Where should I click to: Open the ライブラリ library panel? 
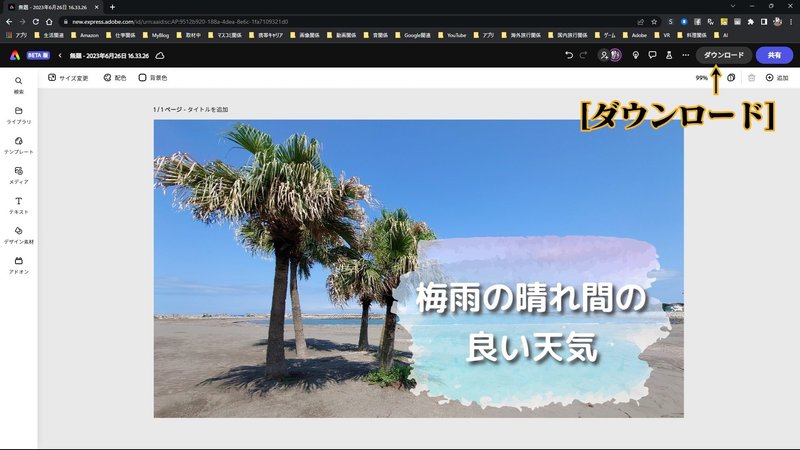(x=18, y=115)
